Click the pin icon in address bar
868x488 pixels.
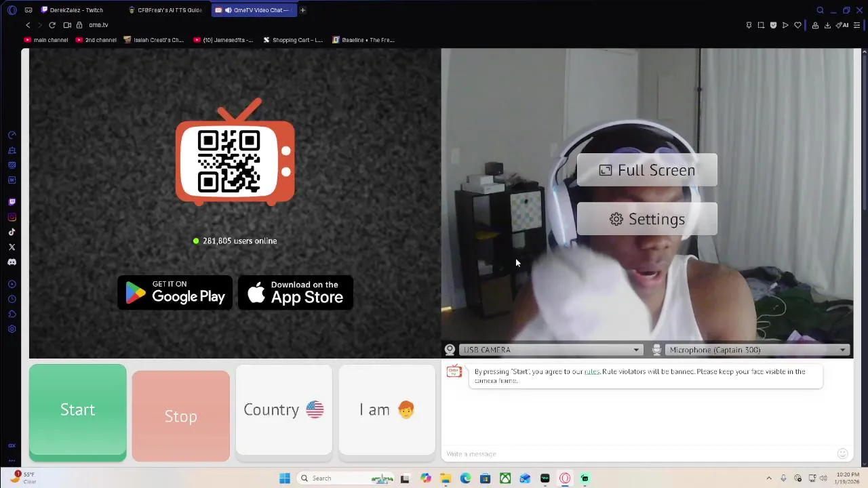point(749,25)
